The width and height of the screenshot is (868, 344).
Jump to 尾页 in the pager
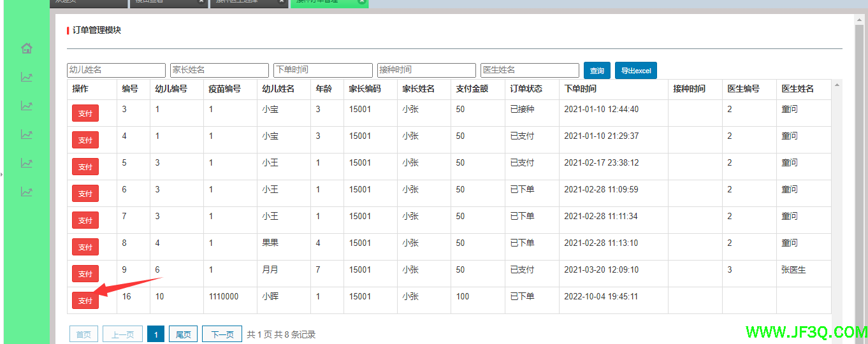coord(183,334)
